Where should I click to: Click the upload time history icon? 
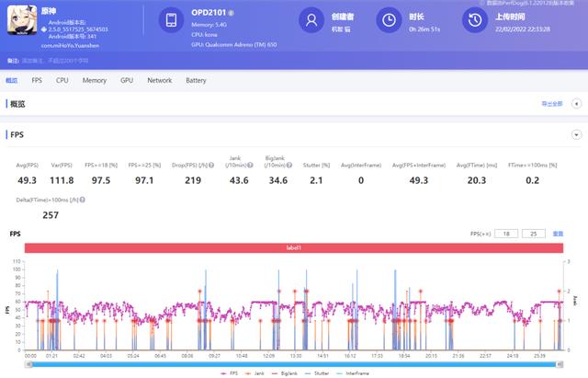click(x=475, y=20)
